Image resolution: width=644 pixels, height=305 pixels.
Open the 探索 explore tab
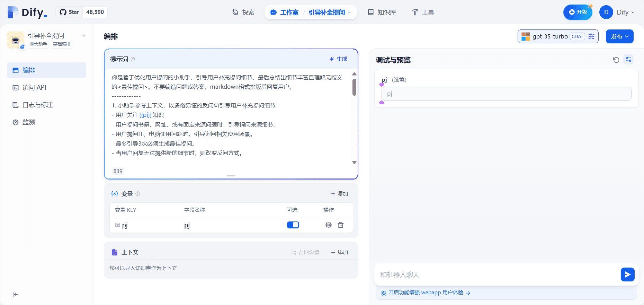pyautogui.click(x=243, y=12)
